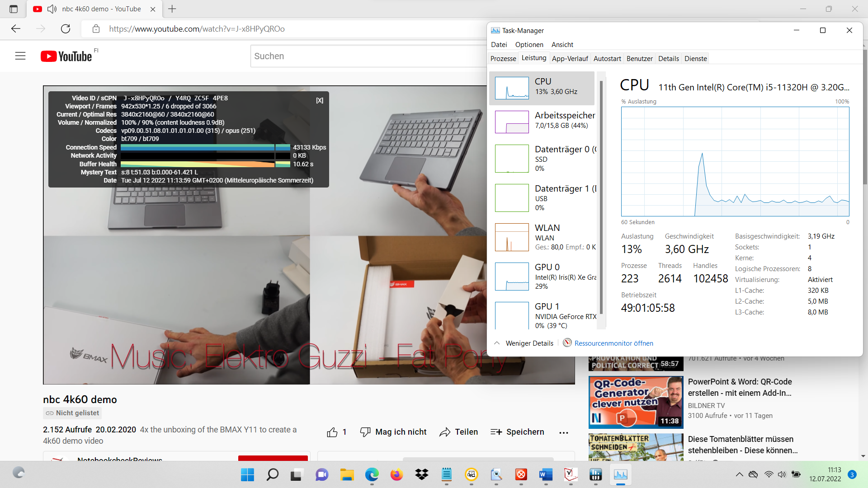The width and height of the screenshot is (868, 488).
Task: Open the three-dot more actions menu
Action: coord(563,432)
